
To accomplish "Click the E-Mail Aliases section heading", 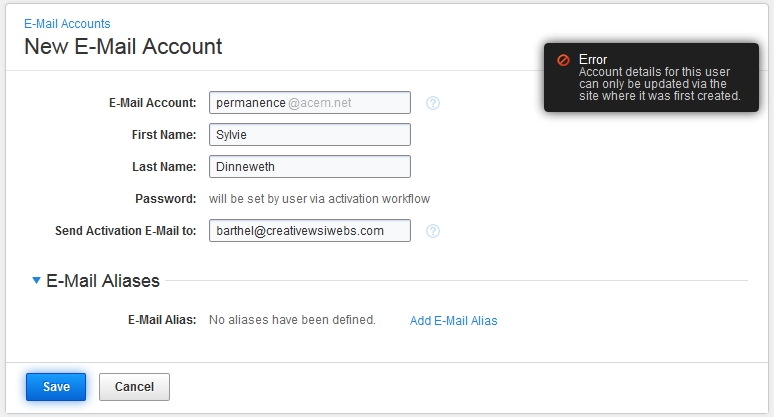I will pyautogui.click(x=103, y=281).
